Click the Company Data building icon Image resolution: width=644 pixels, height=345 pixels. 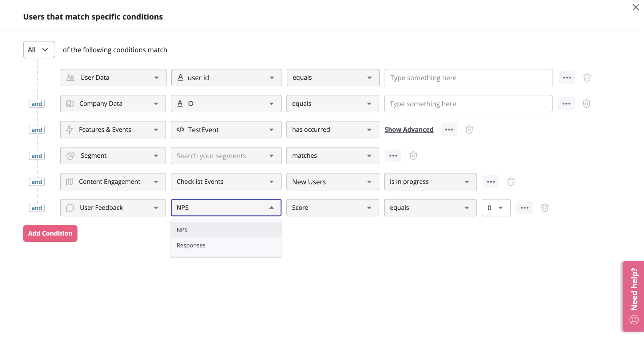pyautogui.click(x=70, y=103)
